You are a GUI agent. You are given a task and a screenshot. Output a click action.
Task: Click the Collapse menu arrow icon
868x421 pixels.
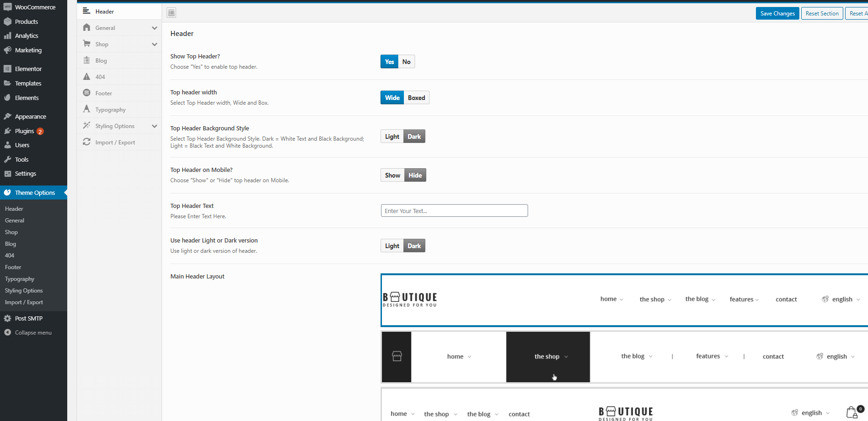7,332
